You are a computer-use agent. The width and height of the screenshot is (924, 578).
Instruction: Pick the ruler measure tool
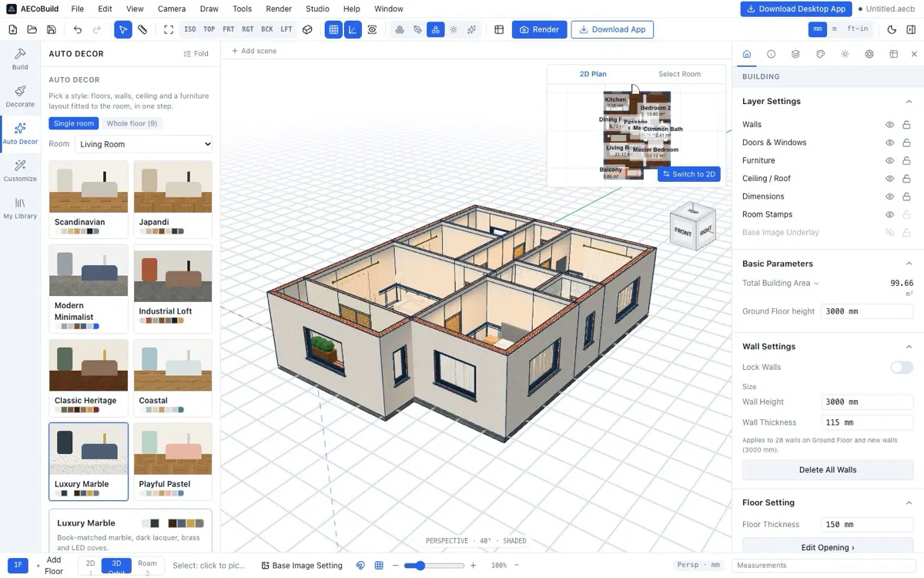142,29
